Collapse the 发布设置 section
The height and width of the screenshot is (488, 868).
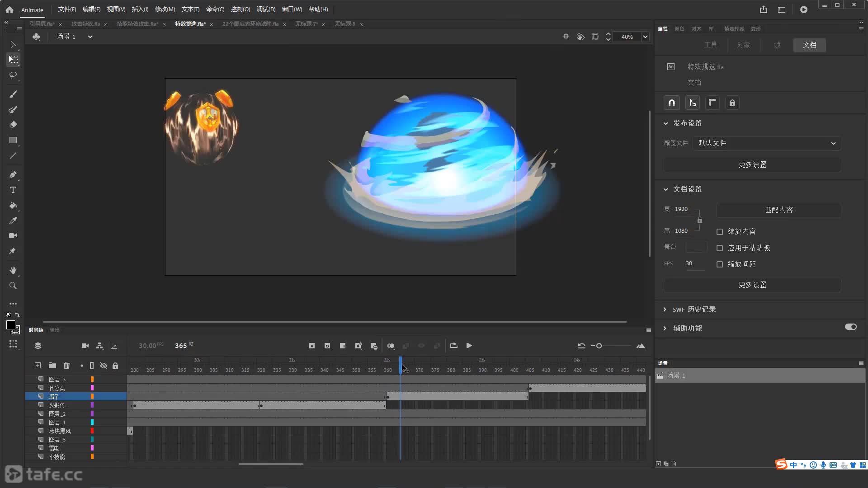[x=665, y=123]
